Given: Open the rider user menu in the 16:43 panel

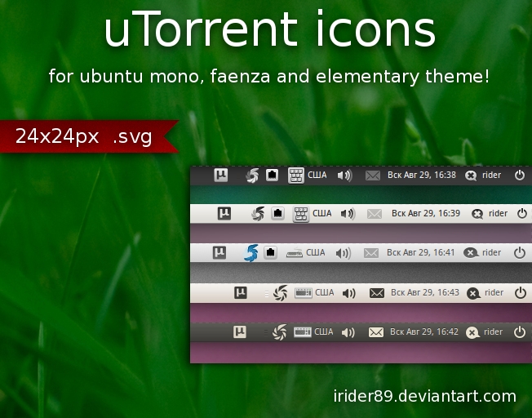Looking at the screenshot, I should (494, 293).
